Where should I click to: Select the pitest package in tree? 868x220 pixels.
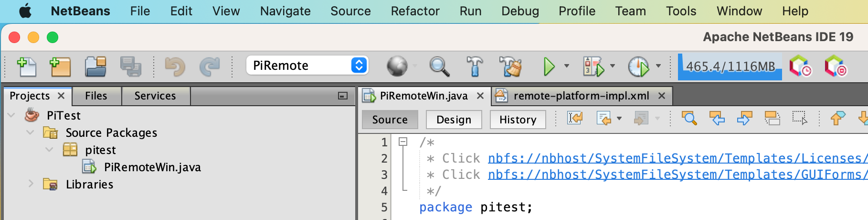click(x=100, y=150)
